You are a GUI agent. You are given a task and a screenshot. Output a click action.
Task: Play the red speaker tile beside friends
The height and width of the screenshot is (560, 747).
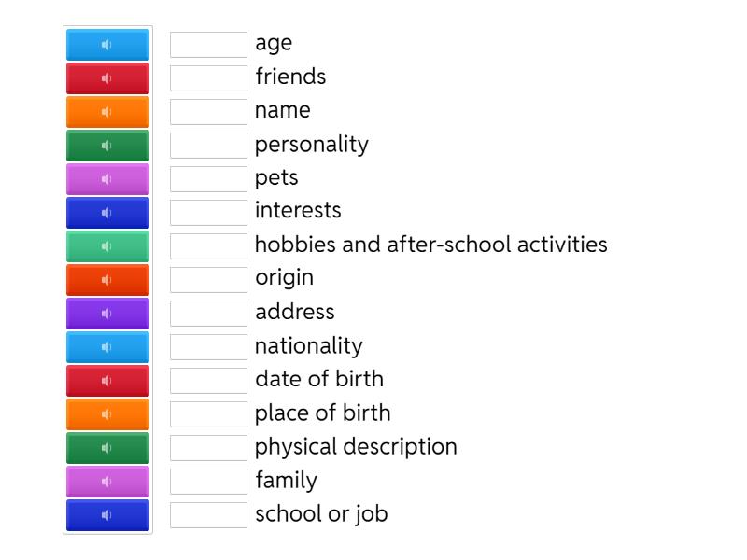click(x=107, y=78)
